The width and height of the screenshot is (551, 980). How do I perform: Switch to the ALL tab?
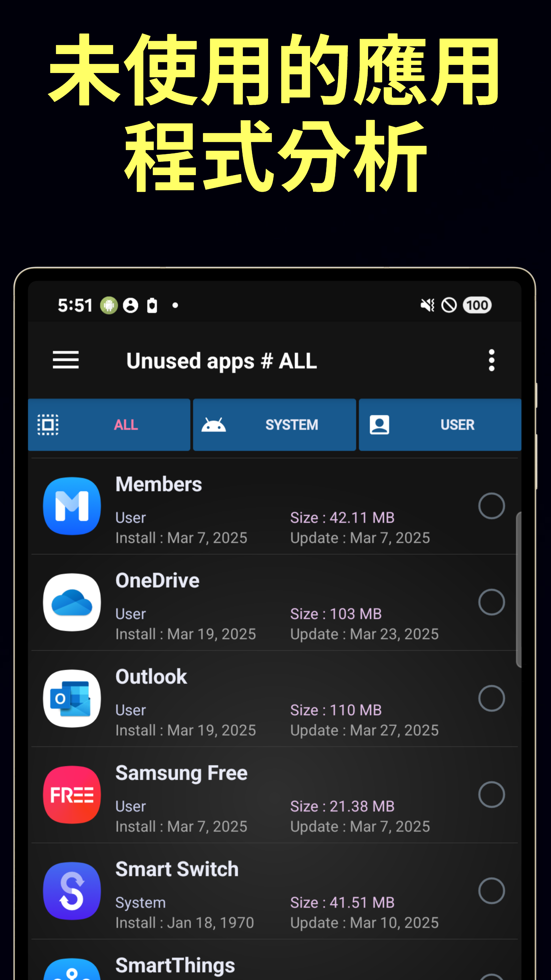tap(109, 425)
